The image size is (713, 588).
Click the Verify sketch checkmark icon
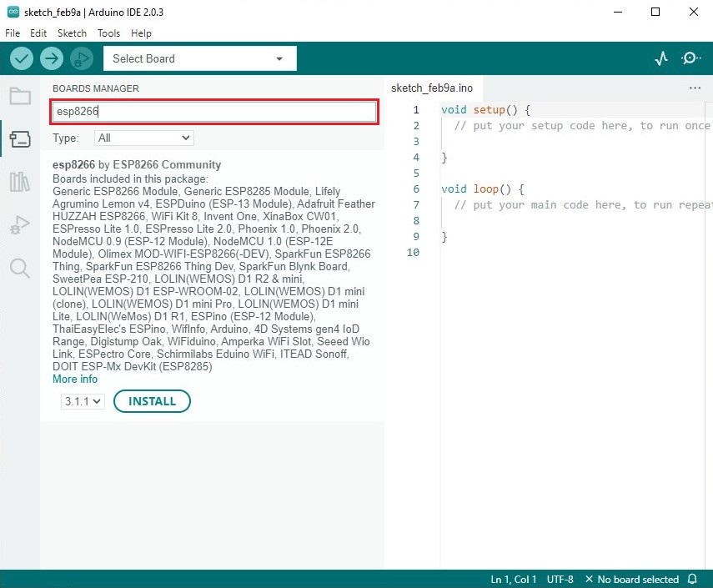tap(22, 58)
